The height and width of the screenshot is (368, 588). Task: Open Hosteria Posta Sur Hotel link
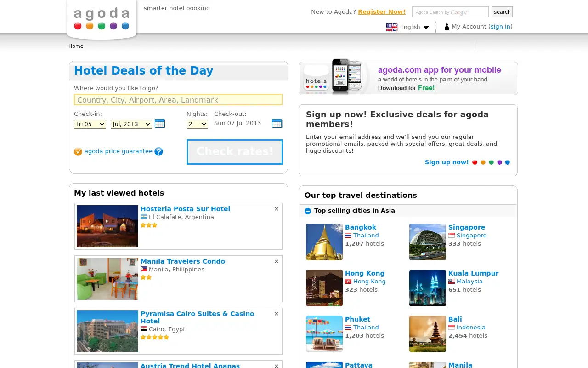point(185,209)
